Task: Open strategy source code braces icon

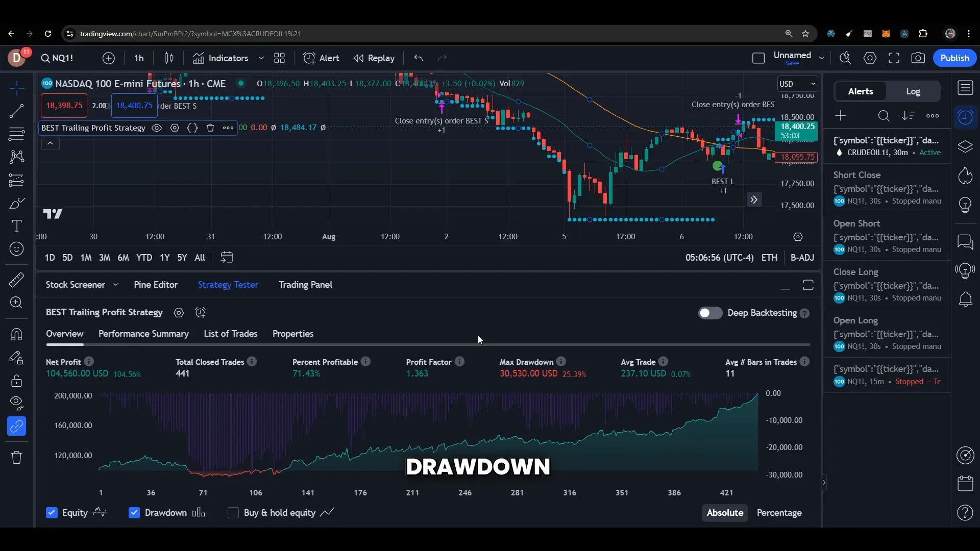Action: (192, 128)
